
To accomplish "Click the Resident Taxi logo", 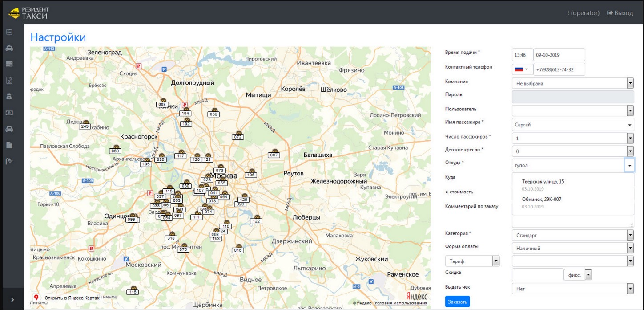I will (29, 13).
